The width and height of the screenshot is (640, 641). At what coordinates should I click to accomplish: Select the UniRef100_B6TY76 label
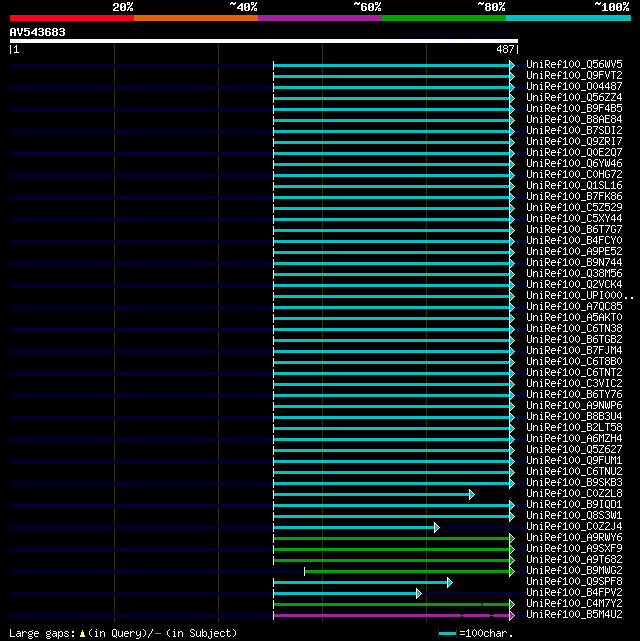(x=574, y=394)
